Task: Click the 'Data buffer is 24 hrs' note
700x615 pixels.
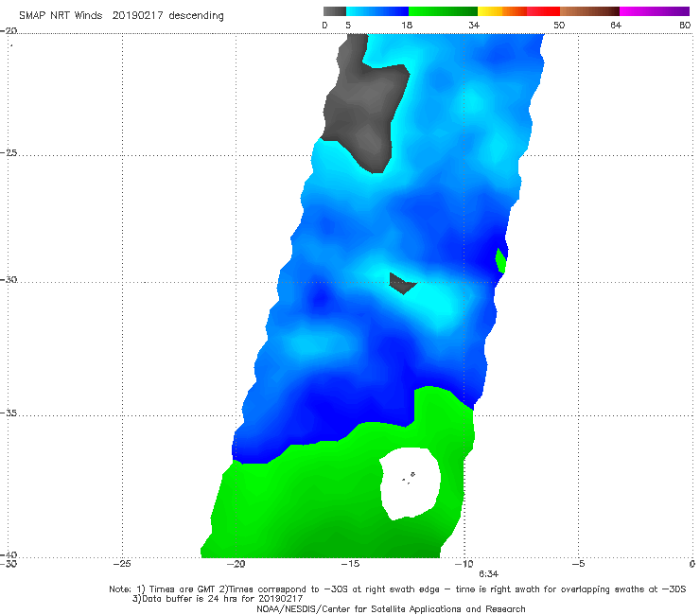Action: coord(218,599)
